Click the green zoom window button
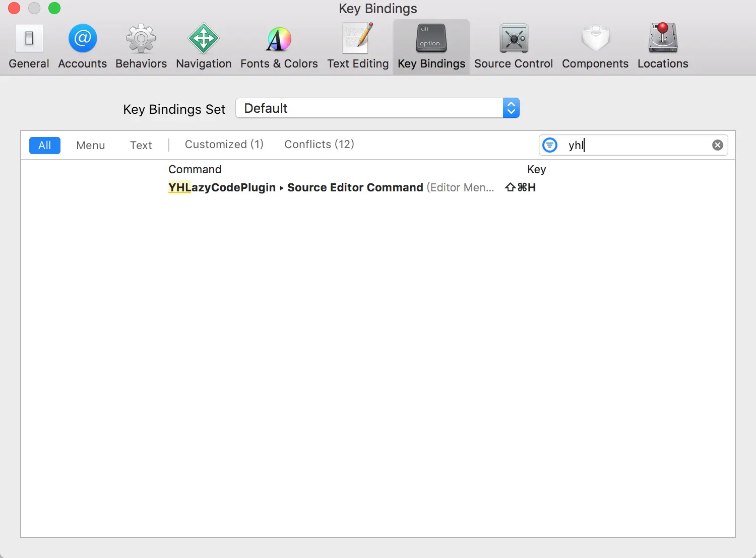 click(54, 8)
